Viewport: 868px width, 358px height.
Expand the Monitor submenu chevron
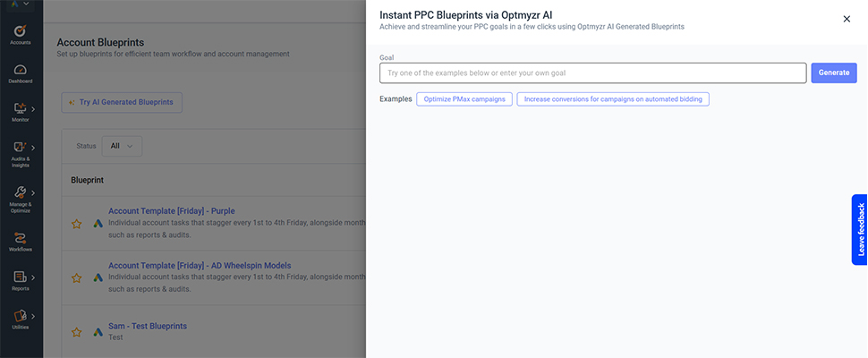[33, 109]
